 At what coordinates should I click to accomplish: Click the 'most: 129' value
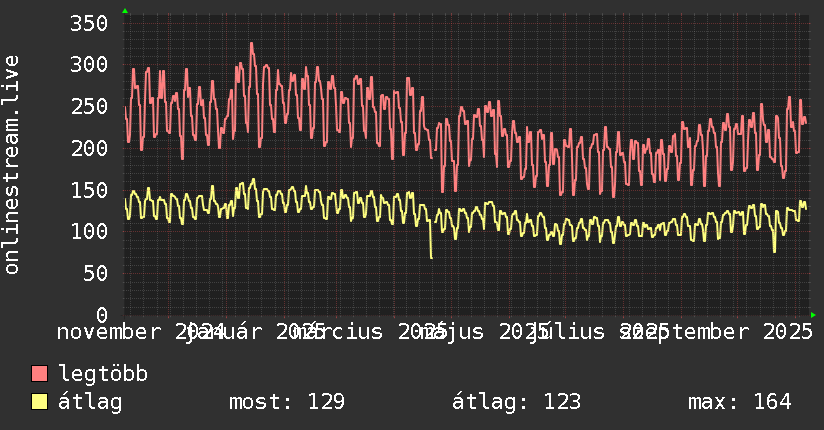(287, 402)
